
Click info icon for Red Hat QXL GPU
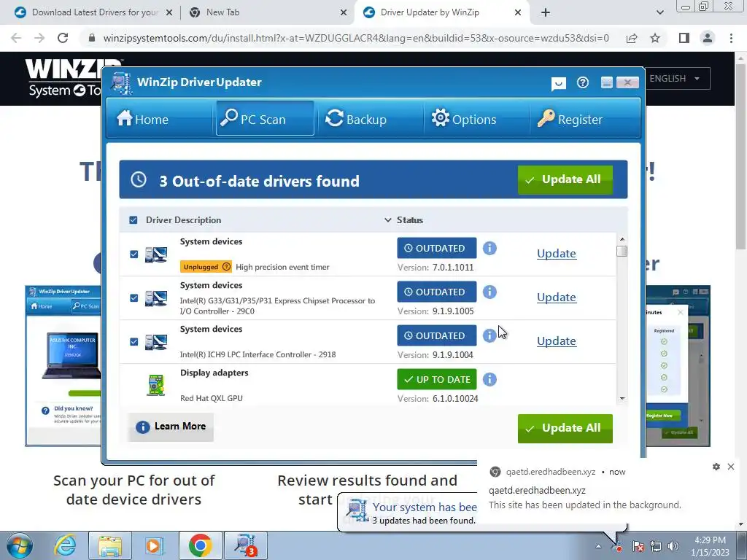[489, 379]
